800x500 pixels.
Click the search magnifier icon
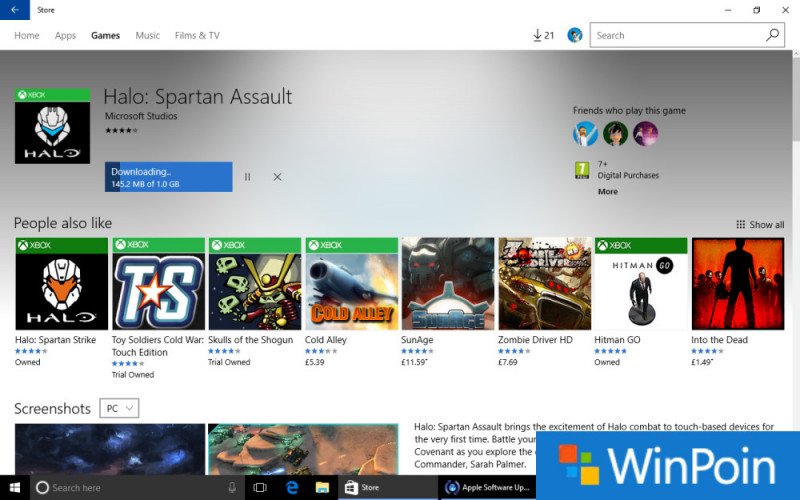tap(772, 35)
